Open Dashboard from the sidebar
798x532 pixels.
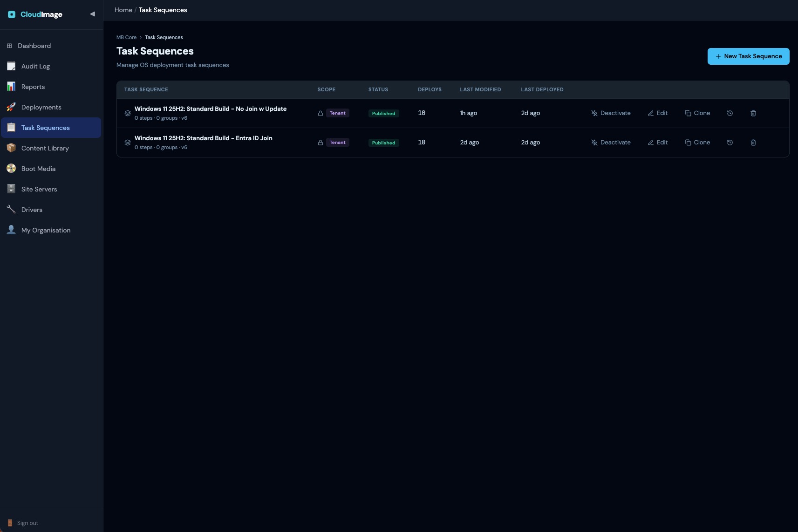(51, 46)
